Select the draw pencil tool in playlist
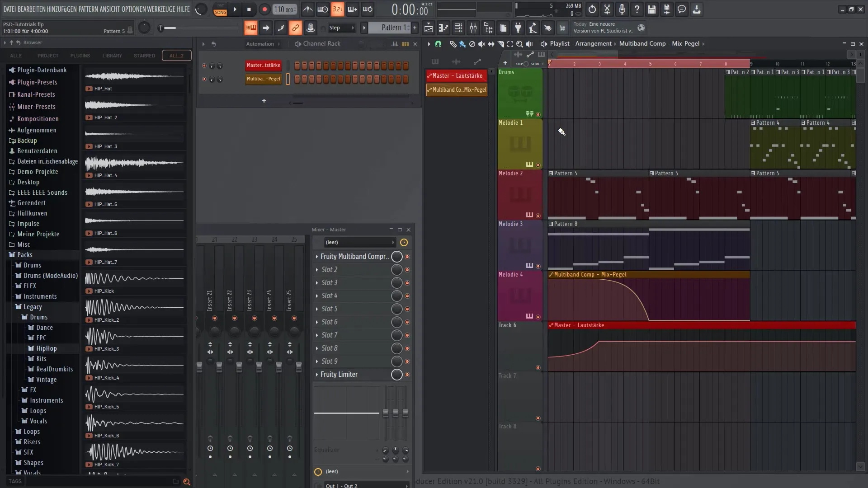Image resolution: width=868 pixels, height=488 pixels. pyautogui.click(x=453, y=44)
